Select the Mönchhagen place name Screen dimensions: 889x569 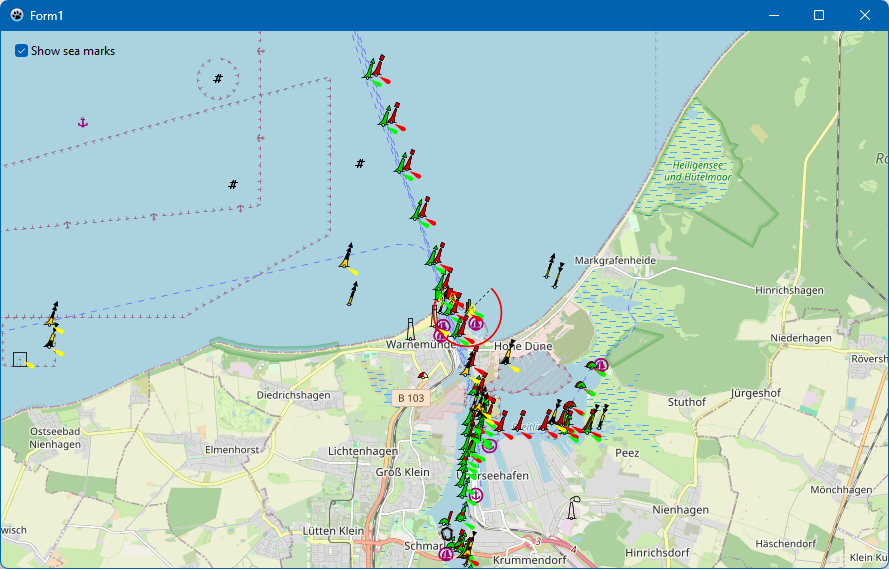pyautogui.click(x=841, y=490)
